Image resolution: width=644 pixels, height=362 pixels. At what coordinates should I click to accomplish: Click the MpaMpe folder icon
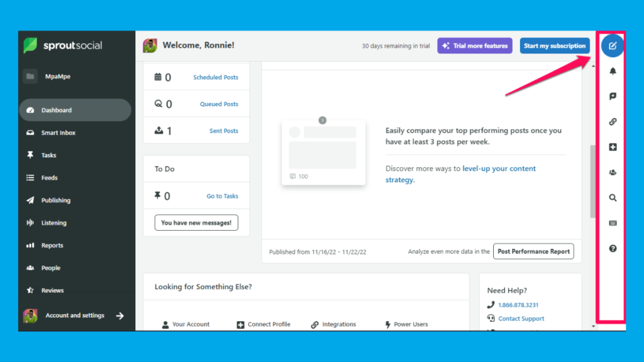(30, 76)
